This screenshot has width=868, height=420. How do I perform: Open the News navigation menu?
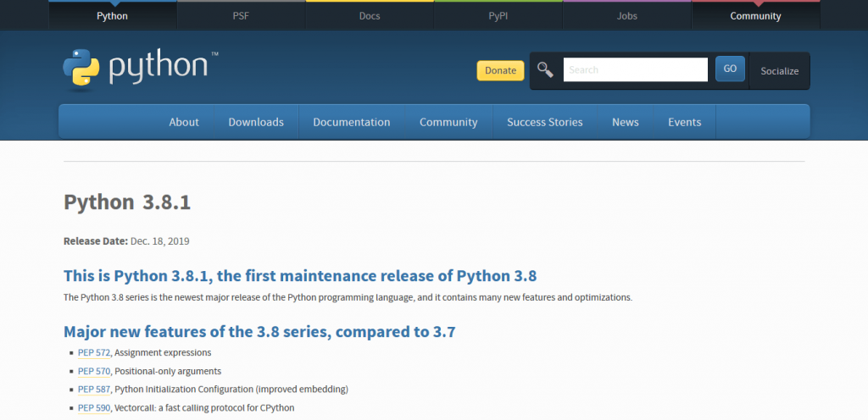click(626, 122)
